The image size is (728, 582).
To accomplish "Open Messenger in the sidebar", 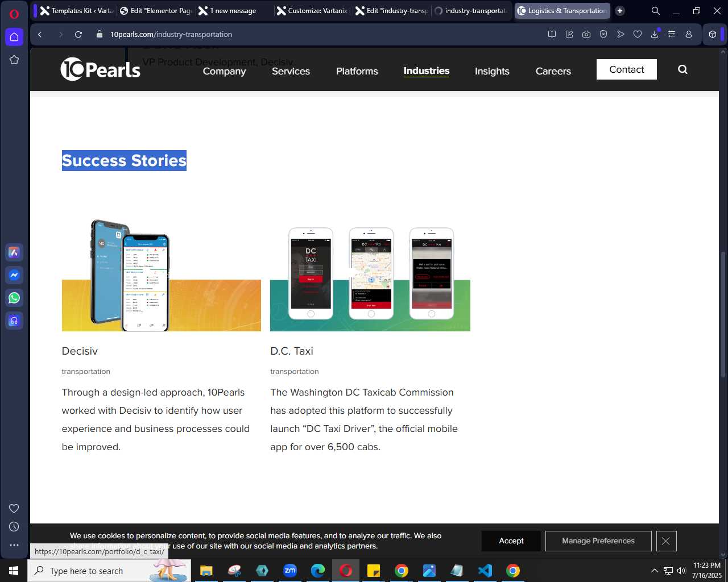I will [x=14, y=275].
